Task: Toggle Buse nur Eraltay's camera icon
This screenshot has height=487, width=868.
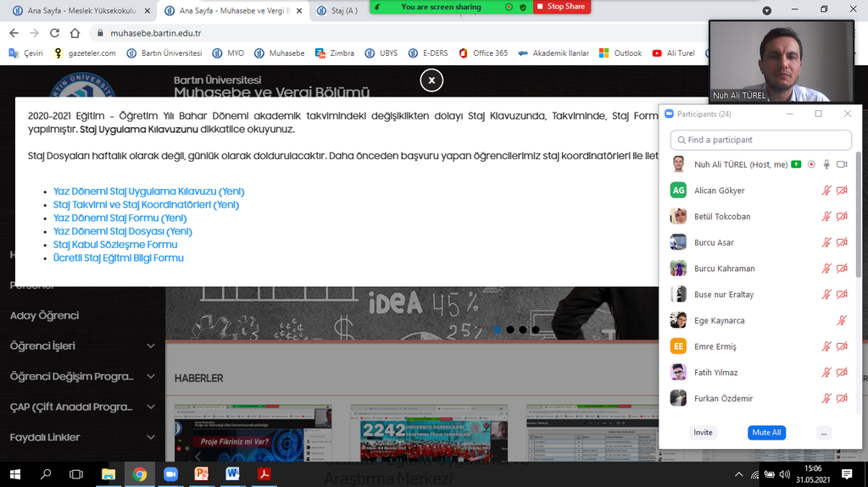Action: (x=842, y=295)
